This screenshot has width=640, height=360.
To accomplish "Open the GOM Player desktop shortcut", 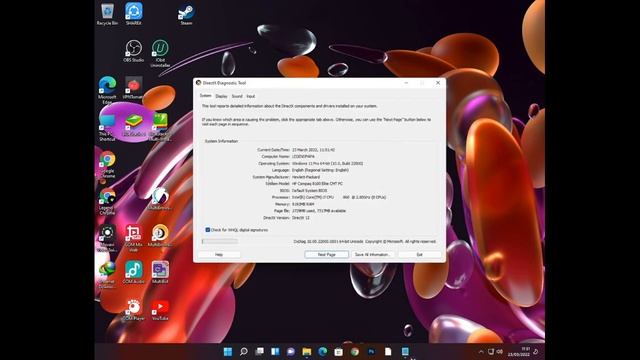I will 133,309.
